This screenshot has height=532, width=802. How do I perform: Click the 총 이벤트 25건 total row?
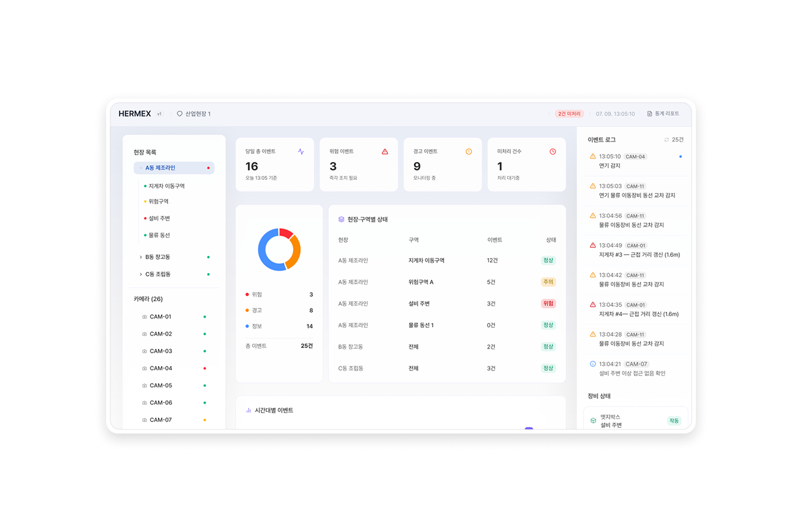(x=279, y=346)
